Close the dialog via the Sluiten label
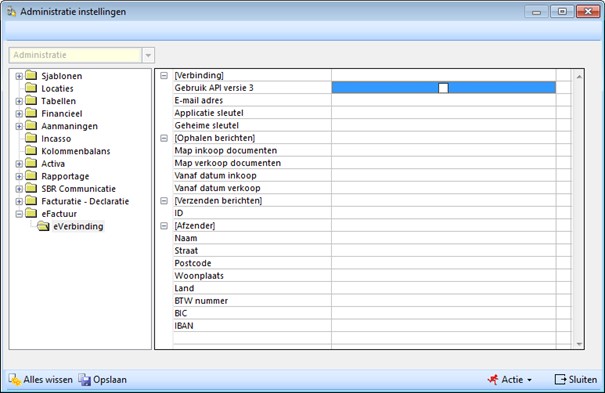Screen dimensions: 605x393 click(583, 380)
